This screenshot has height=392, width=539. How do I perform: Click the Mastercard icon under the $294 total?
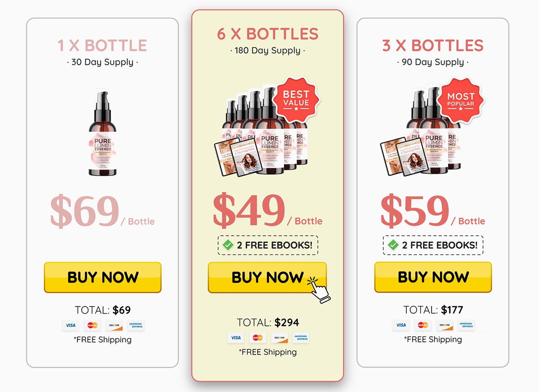click(257, 338)
